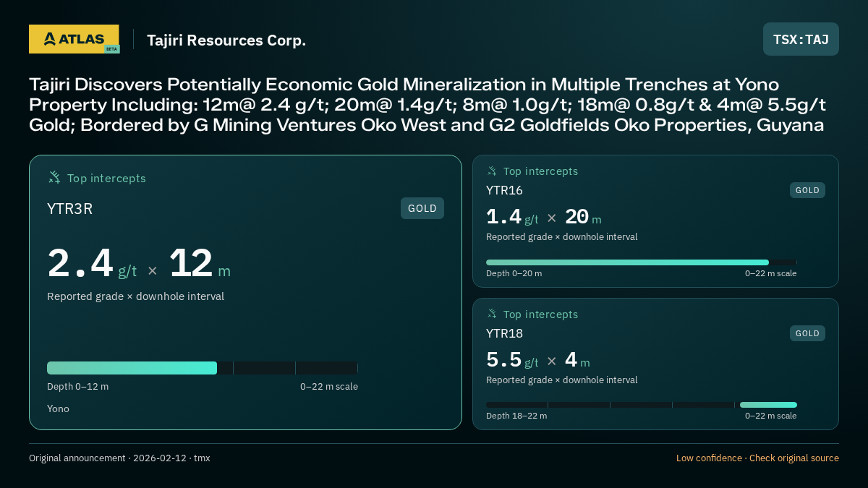This screenshot has width=868, height=488.
Task: Click the 'Top intercepts' label in the YTR3R card
Action: point(106,178)
